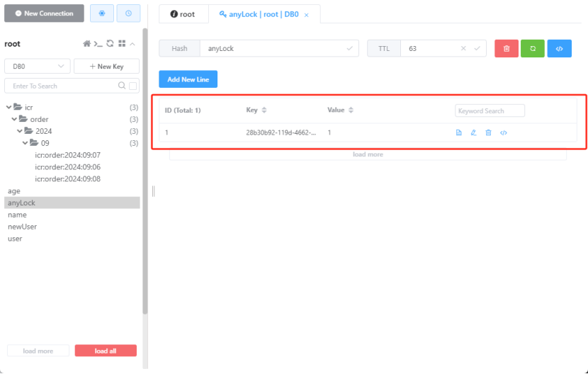Focus the Enter To Search field
This screenshot has width=588, height=374.
[64, 86]
